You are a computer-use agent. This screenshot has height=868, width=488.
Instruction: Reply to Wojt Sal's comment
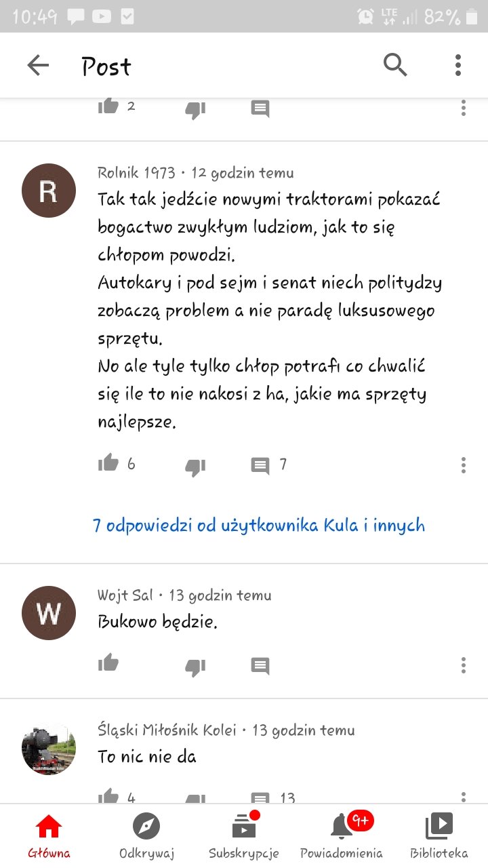[x=260, y=665]
